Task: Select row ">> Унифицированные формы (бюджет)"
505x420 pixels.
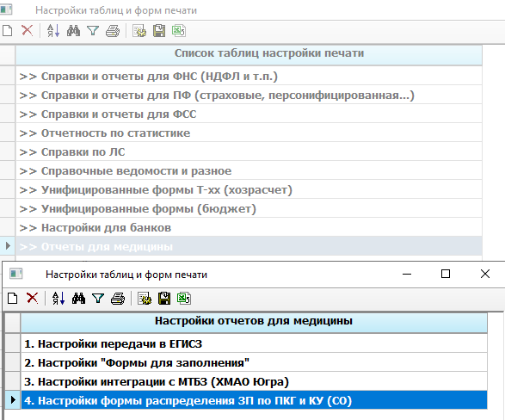Action: [x=249, y=209]
